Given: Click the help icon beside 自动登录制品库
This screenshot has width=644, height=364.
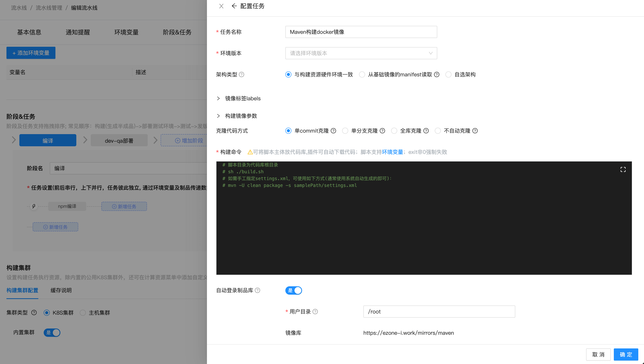Looking at the screenshot, I should [x=257, y=290].
